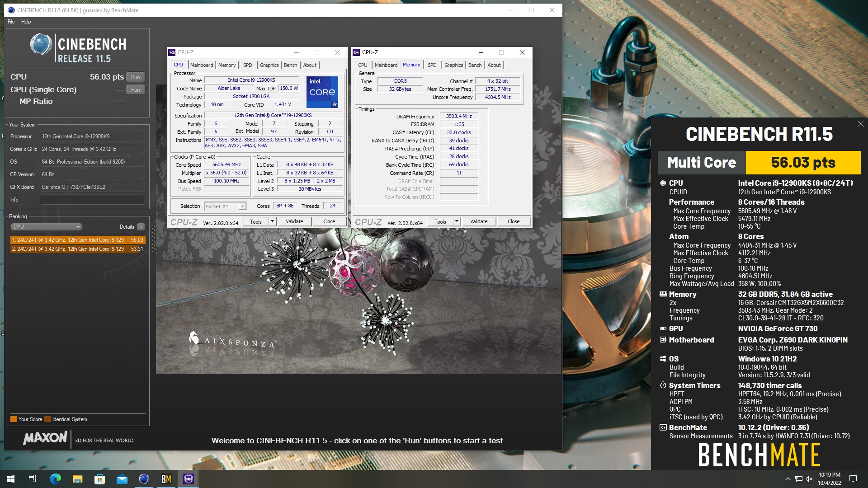The image size is (868, 488).
Task: Click left CPU-Z window title icon
Action: coord(172,52)
